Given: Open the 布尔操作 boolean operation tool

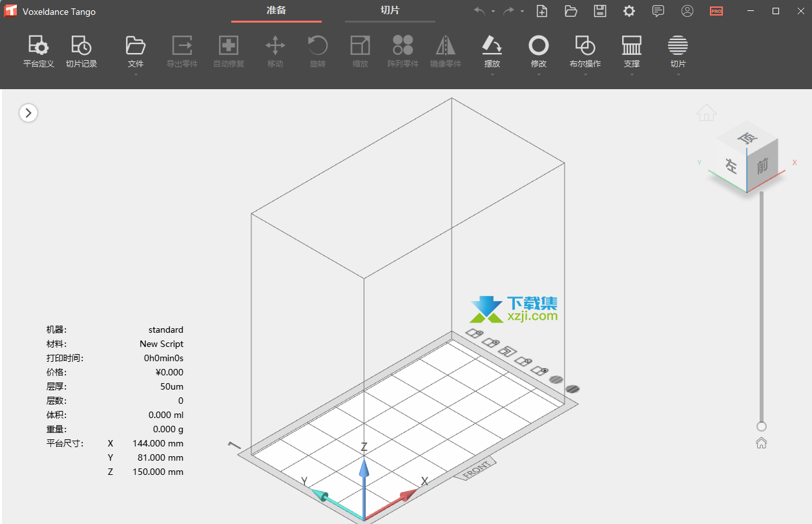Looking at the screenshot, I should (x=585, y=52).
